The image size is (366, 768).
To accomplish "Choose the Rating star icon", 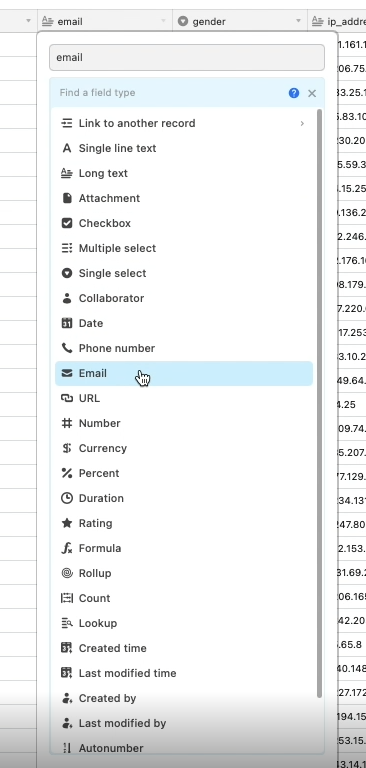I will pyautogui.click(x=67, y=523).
